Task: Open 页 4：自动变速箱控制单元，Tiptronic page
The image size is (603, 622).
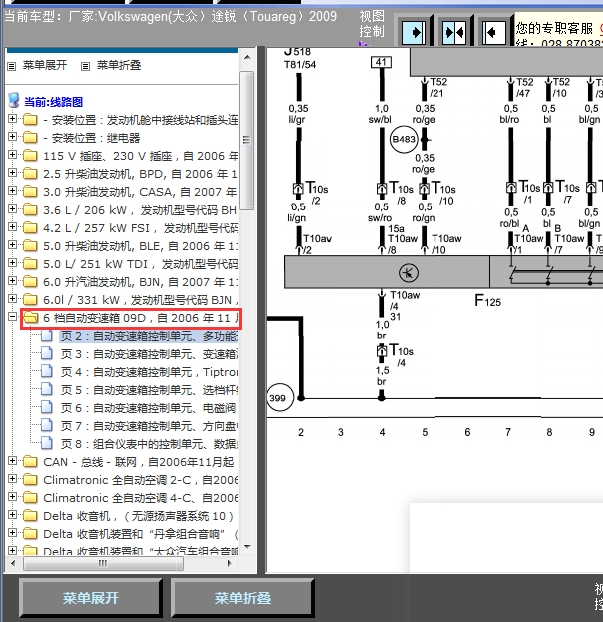Action: click(x=149, y=372)
